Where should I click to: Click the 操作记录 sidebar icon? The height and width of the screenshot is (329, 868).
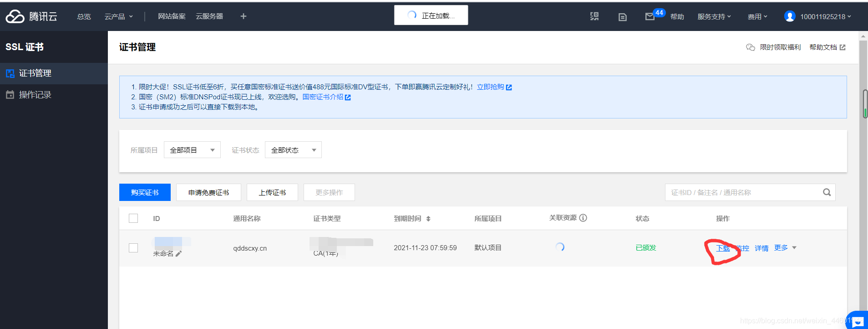(10, 95)
